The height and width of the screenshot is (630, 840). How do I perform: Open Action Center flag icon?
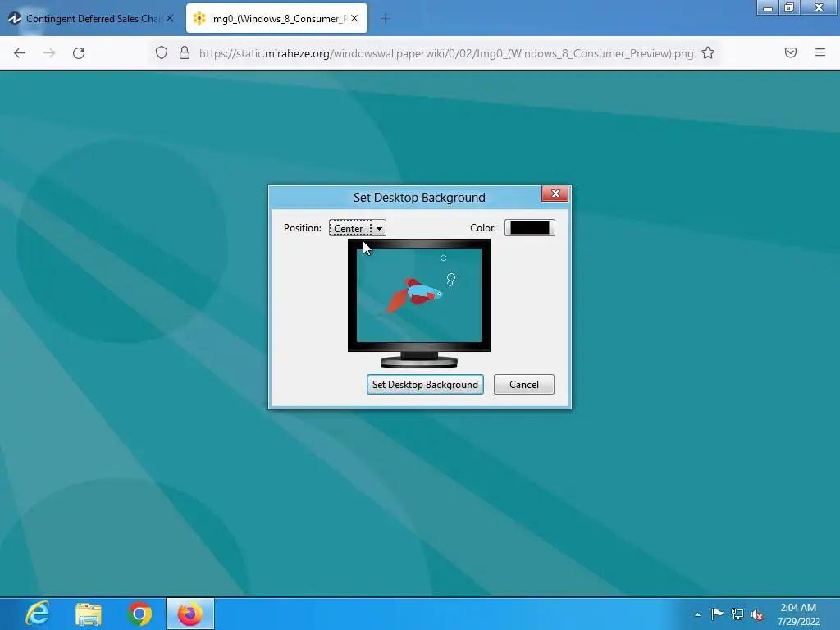click(717, 614)
